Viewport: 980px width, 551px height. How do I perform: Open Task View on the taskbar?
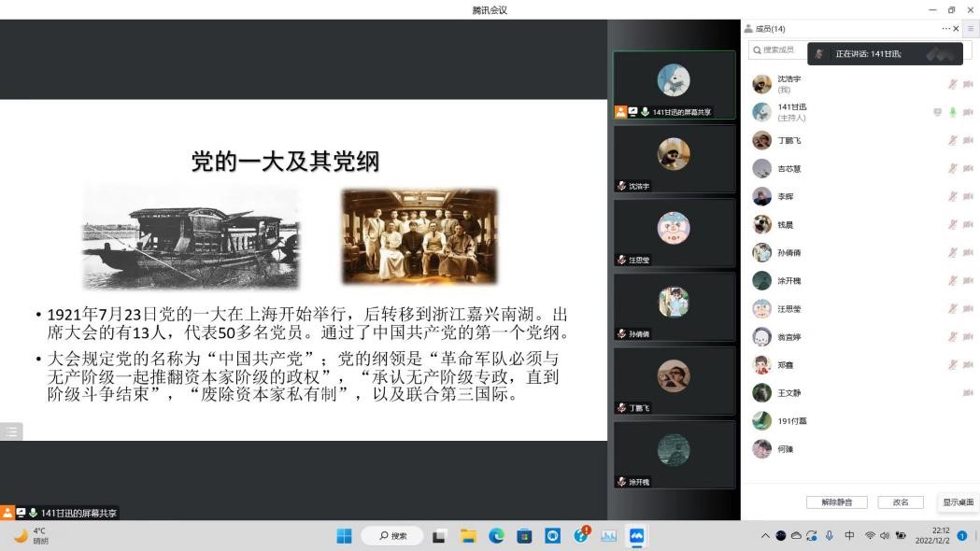pyautogui.click(x=439, y=536)
